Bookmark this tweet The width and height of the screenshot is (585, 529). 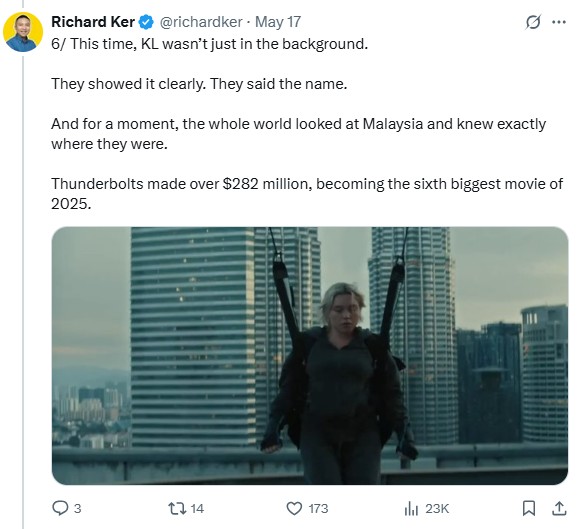tap(529, 508)
